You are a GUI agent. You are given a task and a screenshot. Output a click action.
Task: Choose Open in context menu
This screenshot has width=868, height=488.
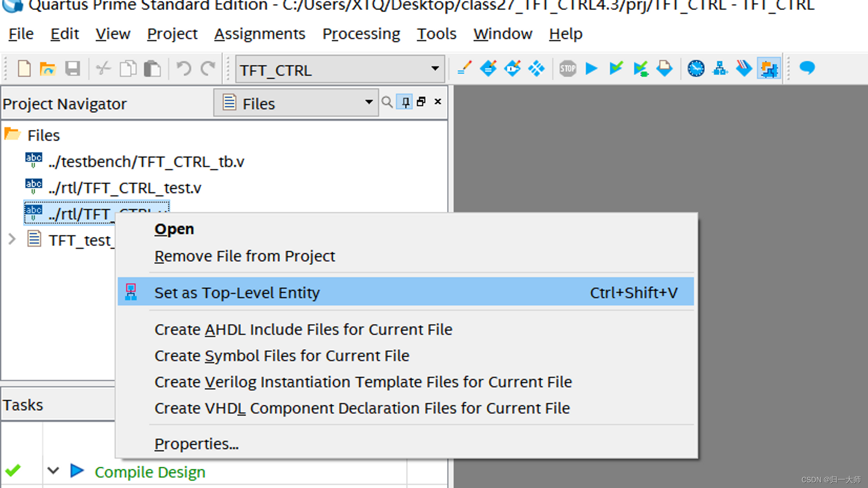point(406,229)
